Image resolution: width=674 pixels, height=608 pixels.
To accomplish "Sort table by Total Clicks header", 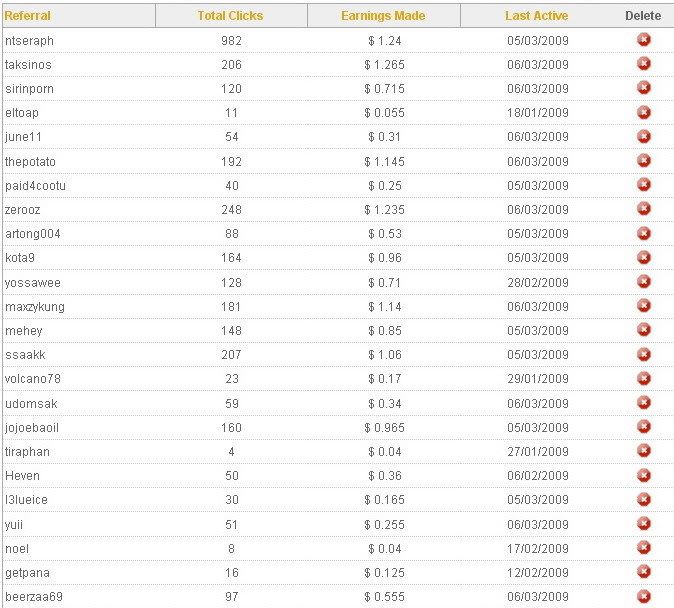I will point(230,16).
